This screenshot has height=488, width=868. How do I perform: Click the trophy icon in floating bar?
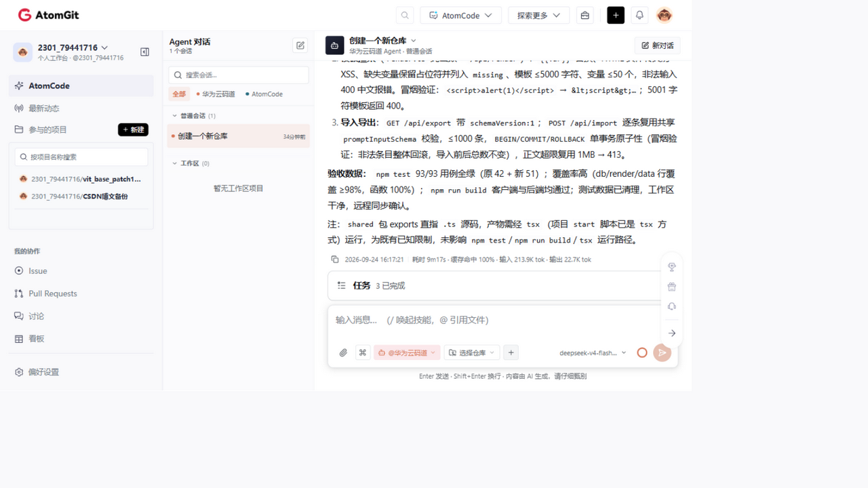click(x=671, y=267)
